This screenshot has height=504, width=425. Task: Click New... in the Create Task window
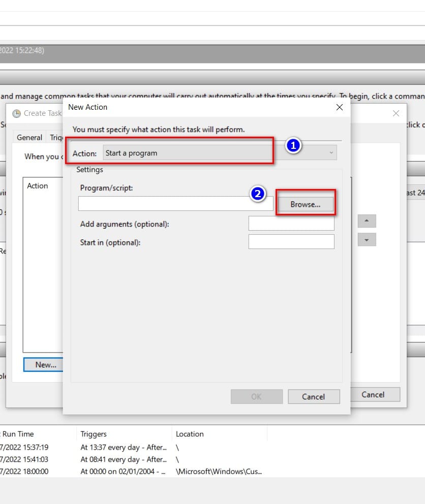coord(43,365)
